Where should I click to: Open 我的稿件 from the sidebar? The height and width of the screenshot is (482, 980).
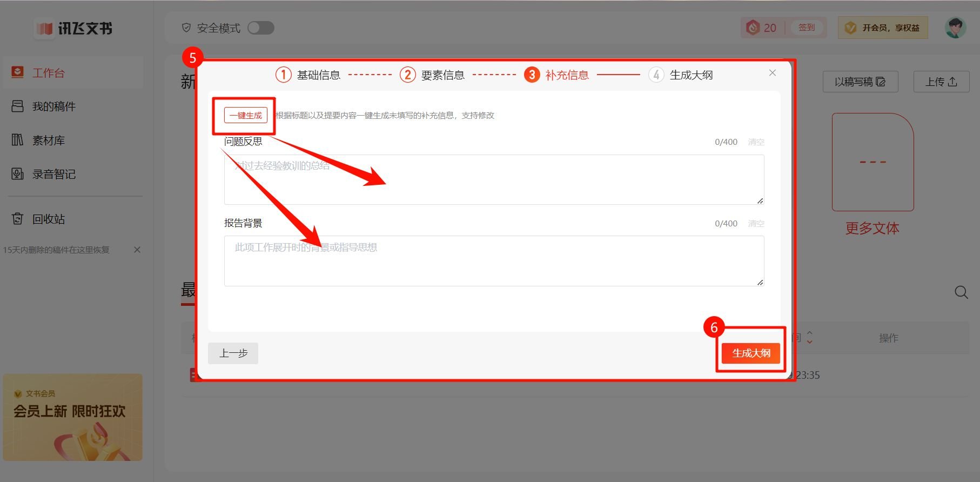53,106
